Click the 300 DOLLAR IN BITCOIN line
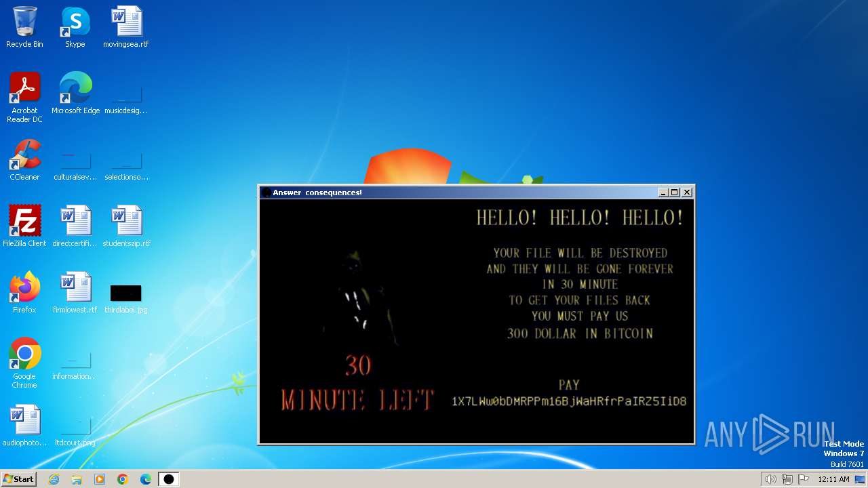 tap(580, 333)
